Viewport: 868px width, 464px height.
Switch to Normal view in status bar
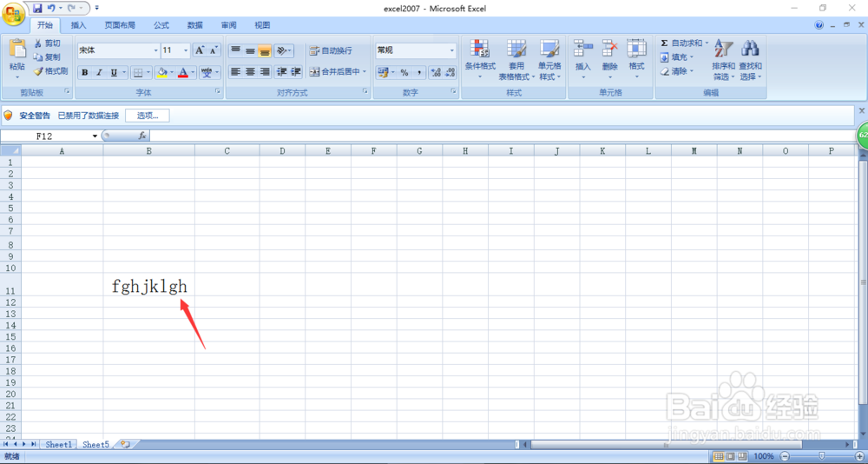tap(719, 456)
